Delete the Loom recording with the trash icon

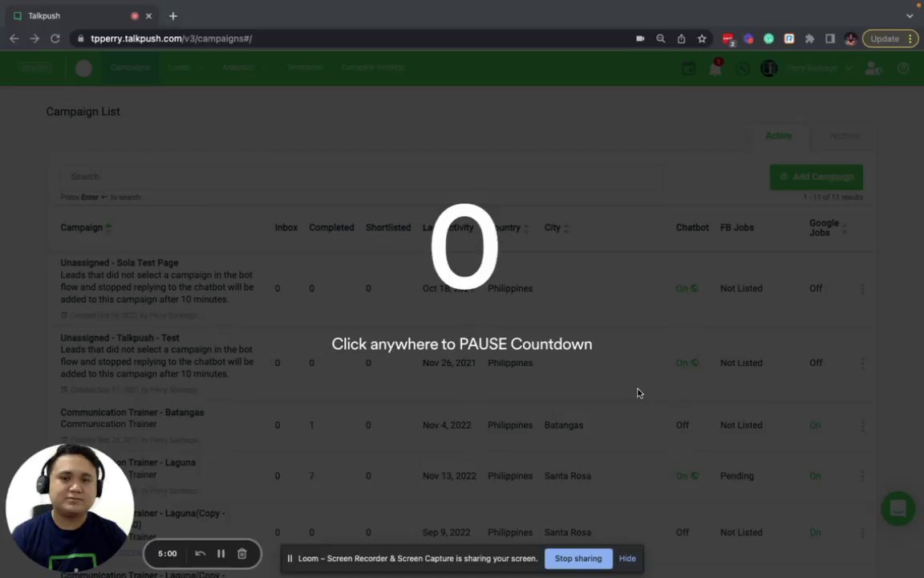[x=241, y=553]
